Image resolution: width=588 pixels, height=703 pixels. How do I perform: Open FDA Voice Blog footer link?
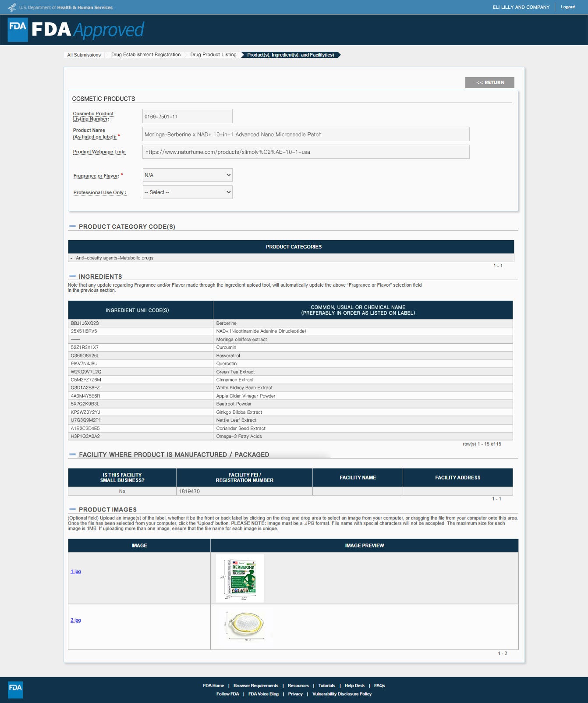point(263,694)
